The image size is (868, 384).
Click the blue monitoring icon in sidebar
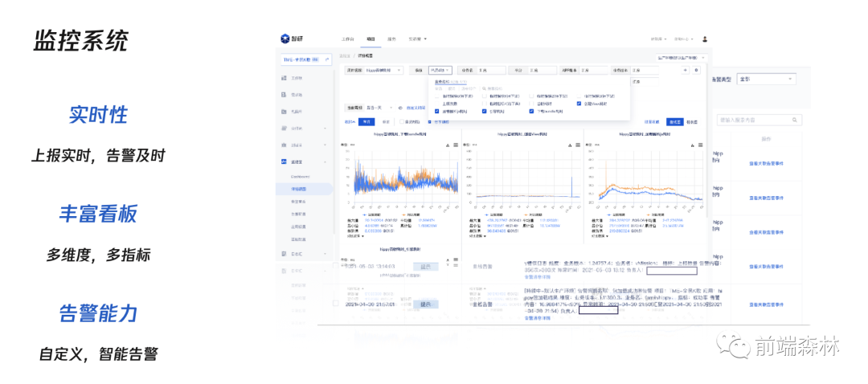tap(284, 161)
